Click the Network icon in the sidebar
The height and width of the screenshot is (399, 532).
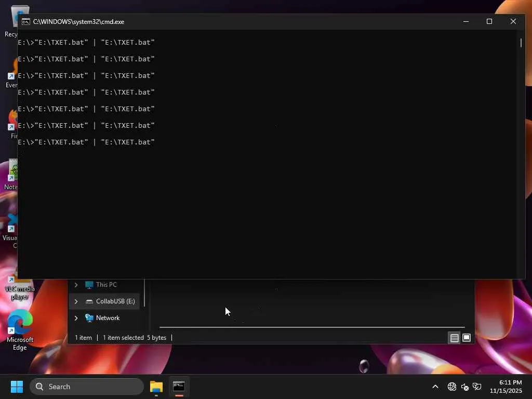89,317
